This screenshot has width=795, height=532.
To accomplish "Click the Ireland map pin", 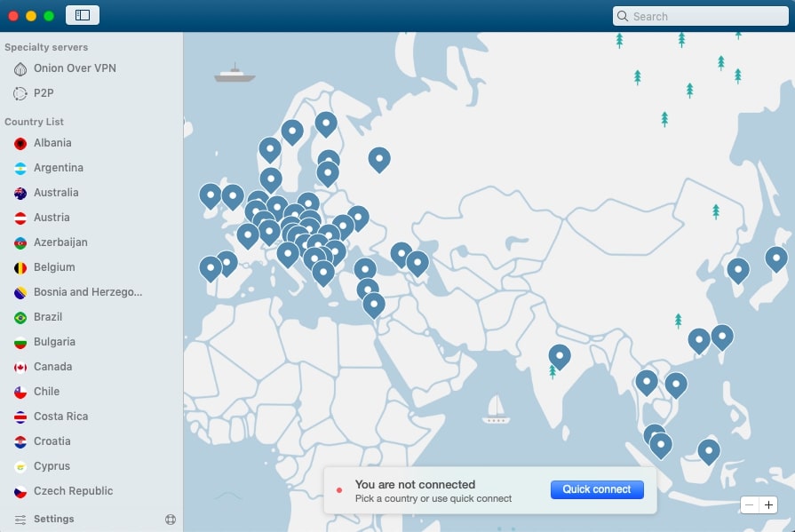I will (x=211, y=195).
